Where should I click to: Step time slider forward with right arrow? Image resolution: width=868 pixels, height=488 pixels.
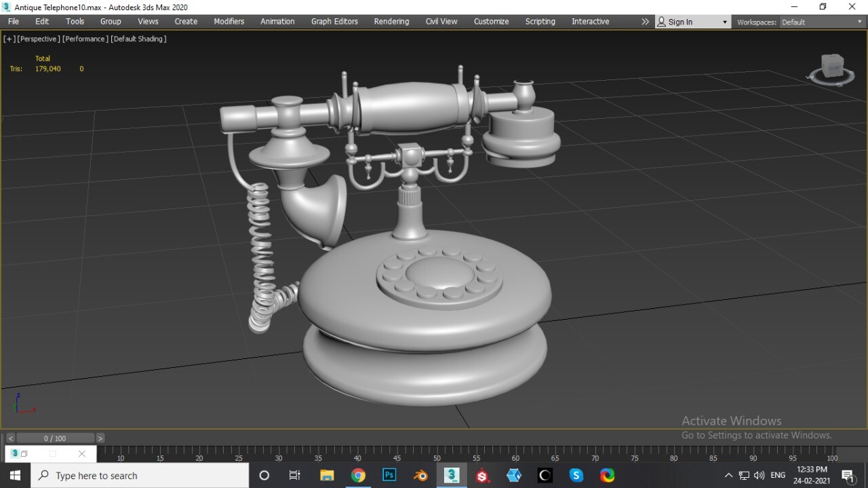click(x=100, y=438)
